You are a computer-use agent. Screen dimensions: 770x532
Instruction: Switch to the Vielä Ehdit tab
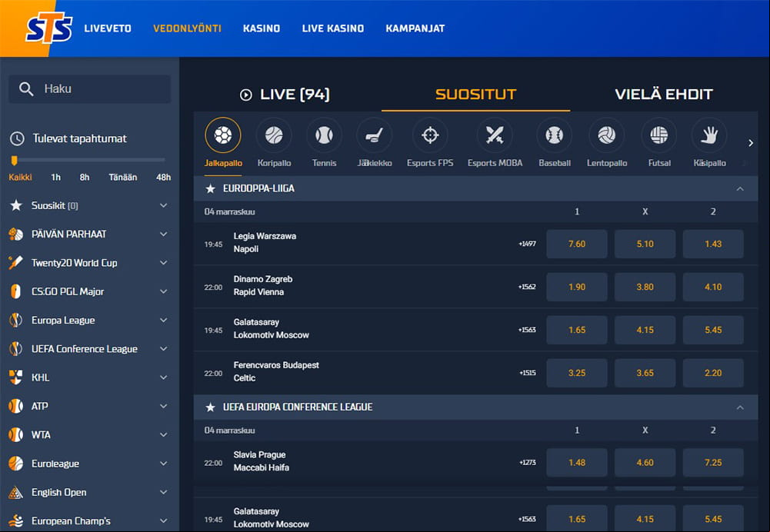[664, 95]
